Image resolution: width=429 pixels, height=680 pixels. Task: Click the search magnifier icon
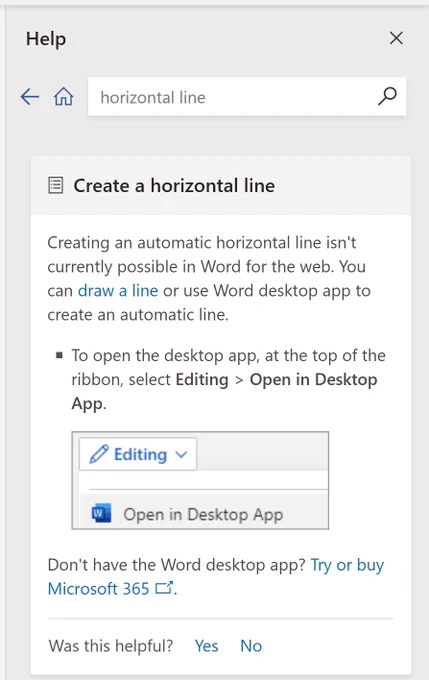pyautogui.click(x=387, y=96)
